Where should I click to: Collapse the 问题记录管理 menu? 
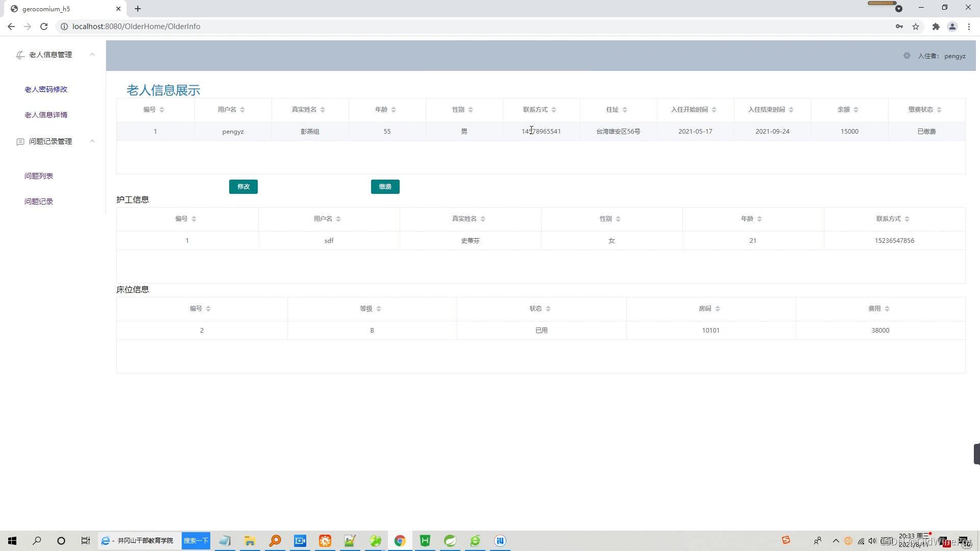[92, 141]
